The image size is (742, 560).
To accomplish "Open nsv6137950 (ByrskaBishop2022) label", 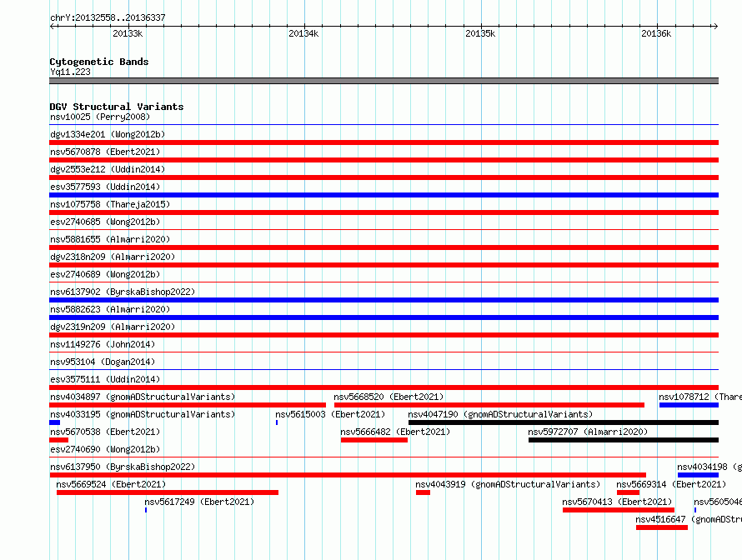I will tap(123, 467).
